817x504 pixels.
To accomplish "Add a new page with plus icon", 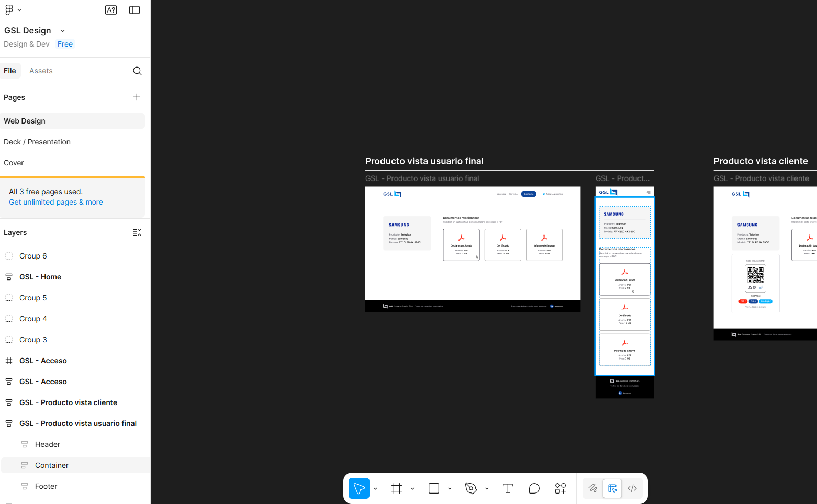I will point(137,97).
